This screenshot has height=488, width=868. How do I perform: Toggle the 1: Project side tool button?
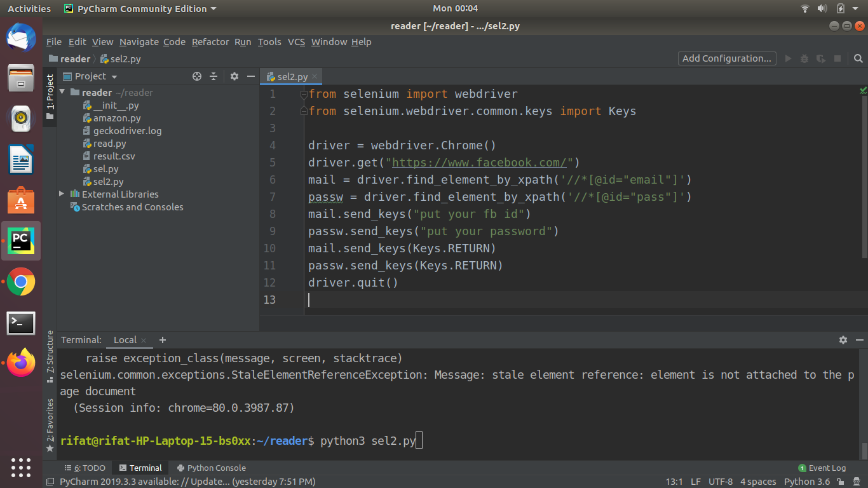tap(50, 97)
